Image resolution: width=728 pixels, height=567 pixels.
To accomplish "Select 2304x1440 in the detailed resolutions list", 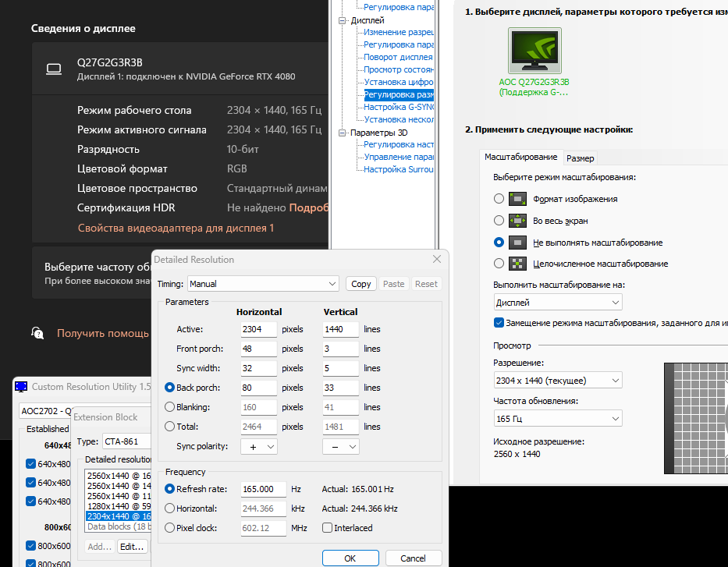I will 119,516.
